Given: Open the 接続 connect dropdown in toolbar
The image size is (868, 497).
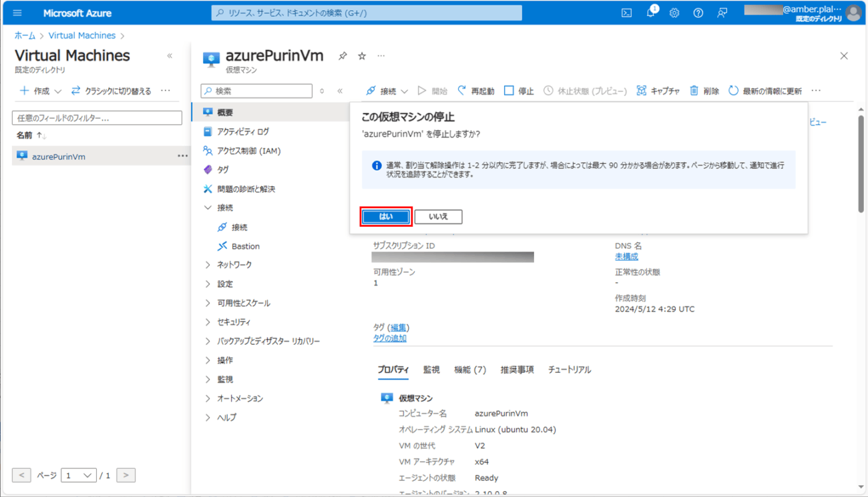Looking at the screenshot, I should click(x=387, y=91).
